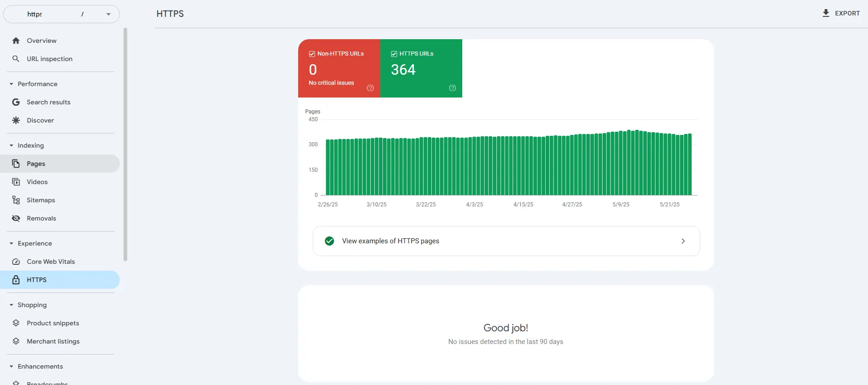Click the Pages document icon
The image size is (868, 385).
click(x=16, y=164)
